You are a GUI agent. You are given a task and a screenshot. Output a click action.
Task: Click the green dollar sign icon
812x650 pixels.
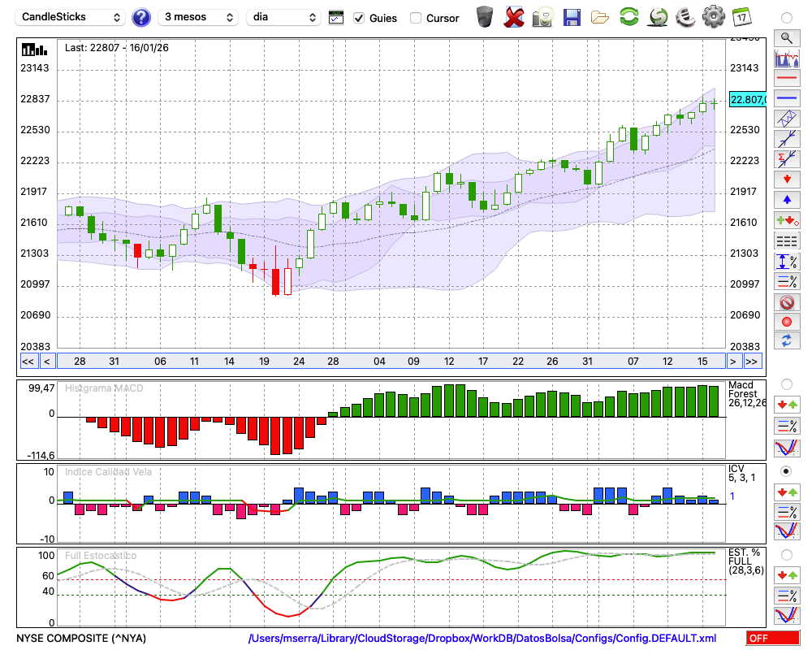pos(659,17)
